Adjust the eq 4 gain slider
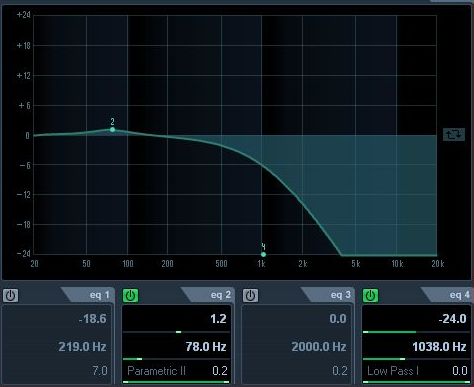 click(416, 332)
